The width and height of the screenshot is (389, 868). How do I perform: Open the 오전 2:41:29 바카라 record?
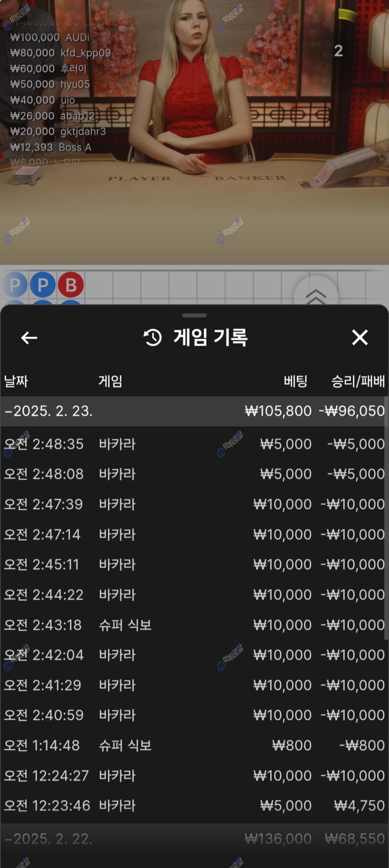194,685
